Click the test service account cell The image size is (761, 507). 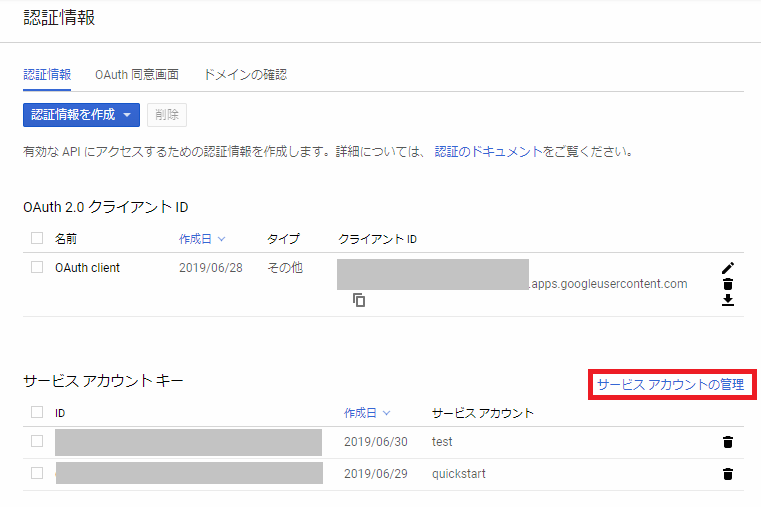pyautogui.click(x=442, y=442)
